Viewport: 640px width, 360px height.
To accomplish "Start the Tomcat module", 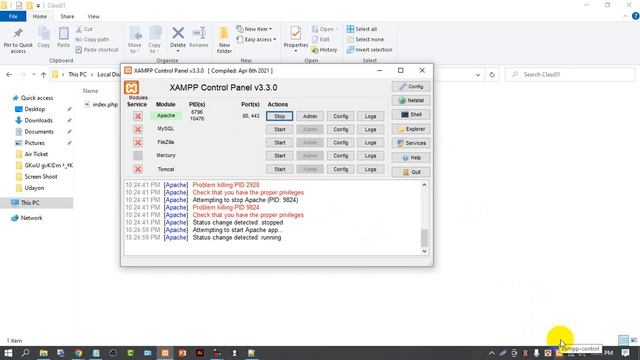I will pos(280,169).
